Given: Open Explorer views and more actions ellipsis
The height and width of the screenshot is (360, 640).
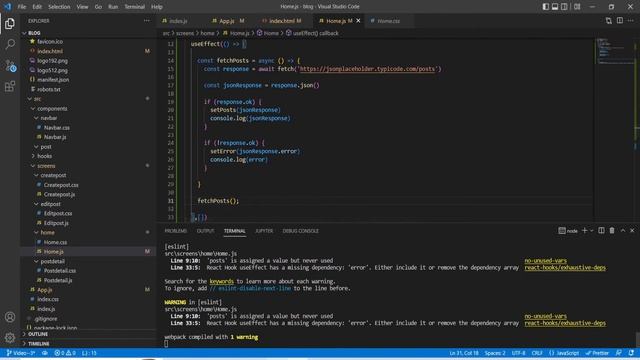Looking at the screenshot, I should (147, 21).
